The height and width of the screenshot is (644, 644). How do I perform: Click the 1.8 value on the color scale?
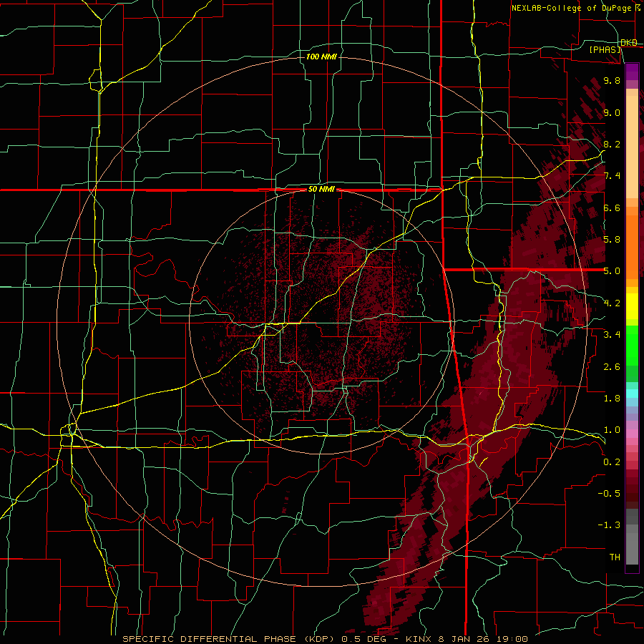[x=612, y=399]
